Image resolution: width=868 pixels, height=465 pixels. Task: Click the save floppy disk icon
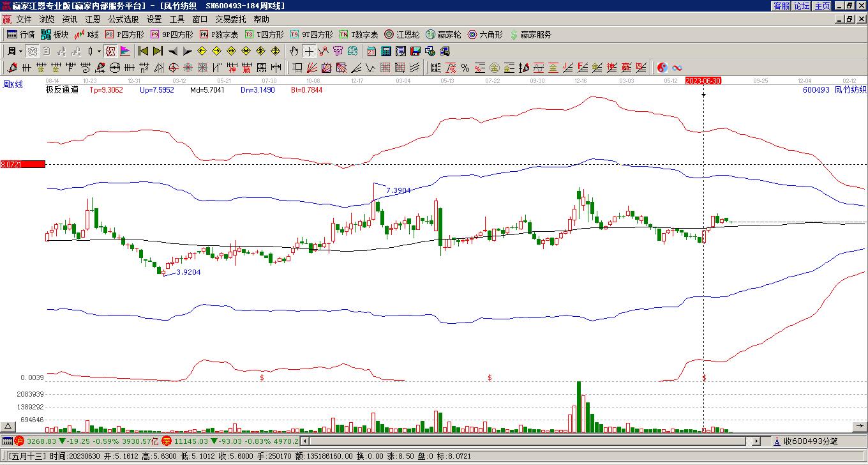coord(415,51)
